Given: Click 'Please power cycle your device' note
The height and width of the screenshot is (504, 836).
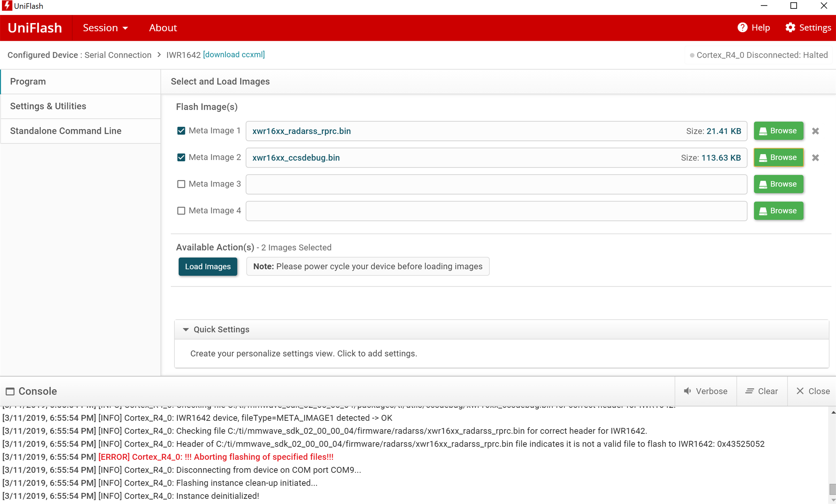Looking at the screenshot, I should [x=368, y=266].
